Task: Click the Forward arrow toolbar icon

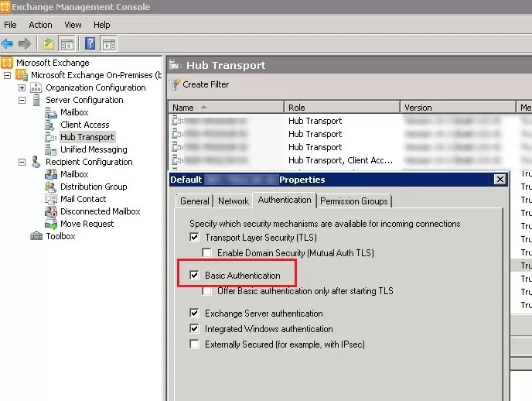Action: [x=25, y=43]
